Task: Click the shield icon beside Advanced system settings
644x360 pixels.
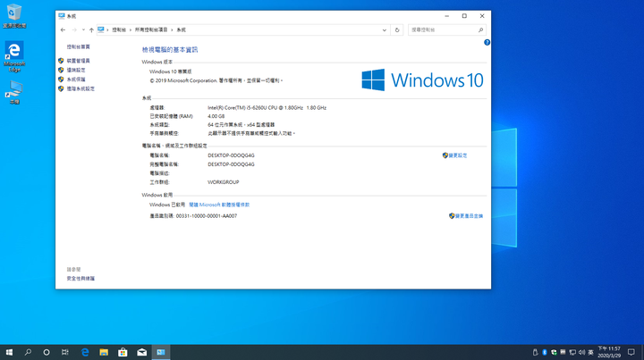Action: pos(61,88)
